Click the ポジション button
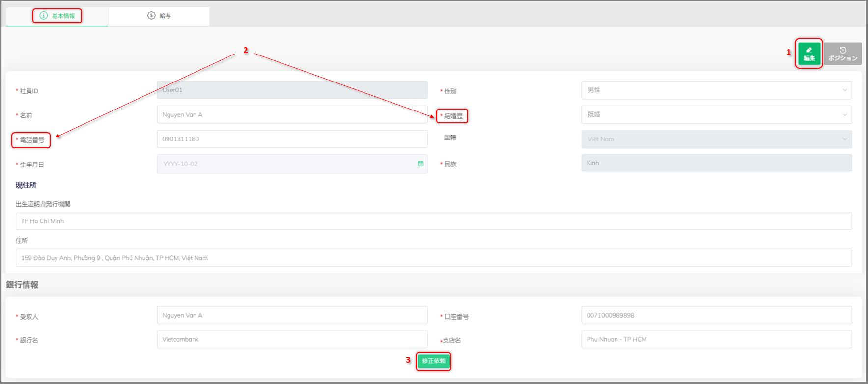The image size is (868, 384). pos(842,54)
